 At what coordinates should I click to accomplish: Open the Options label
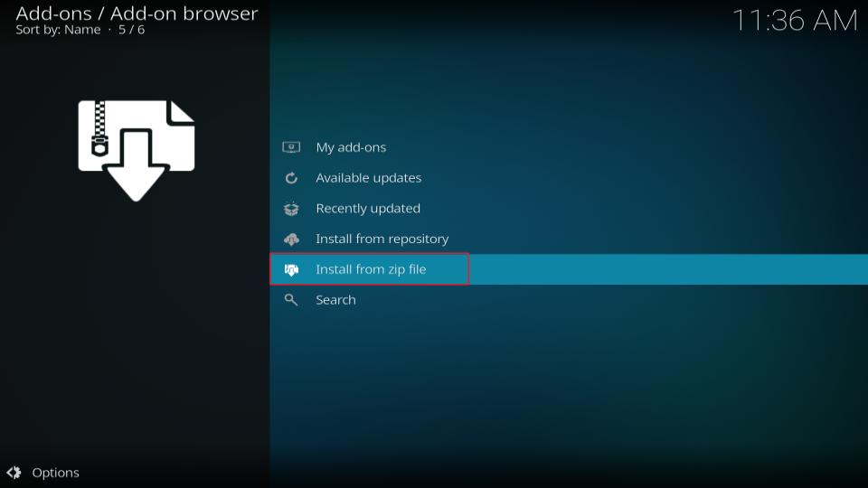55,473
